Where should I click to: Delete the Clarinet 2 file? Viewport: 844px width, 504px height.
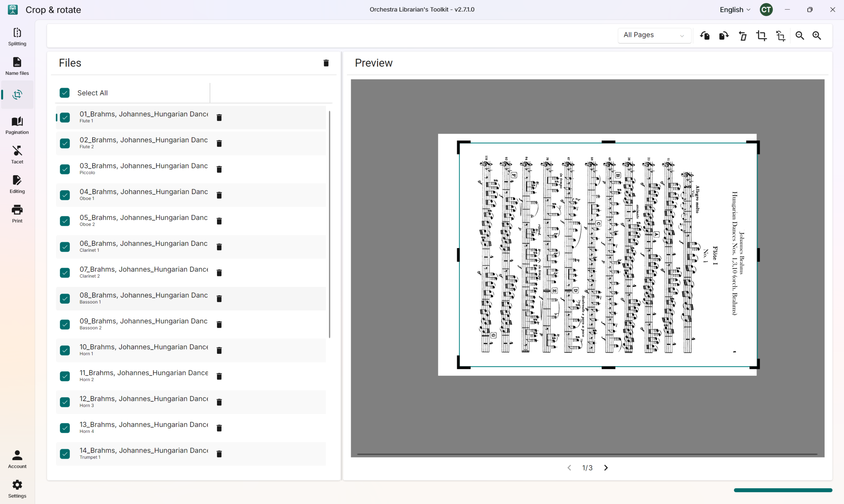tap(219, 273)
